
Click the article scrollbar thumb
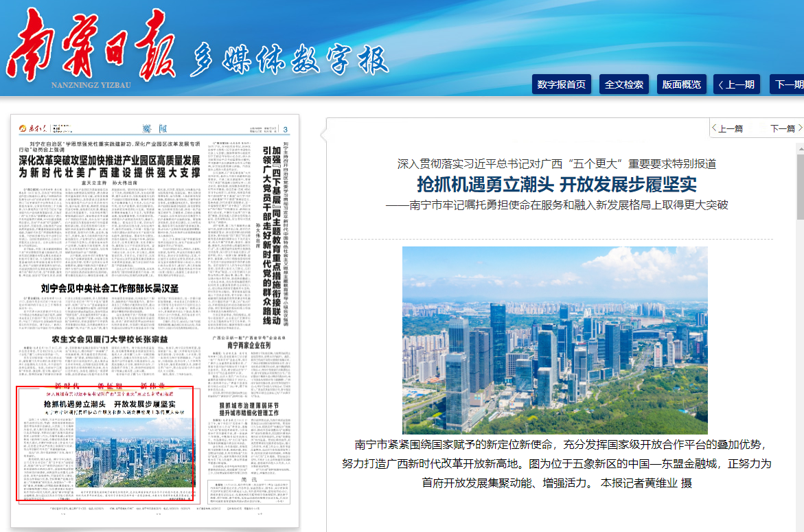[x=801, y=187]
